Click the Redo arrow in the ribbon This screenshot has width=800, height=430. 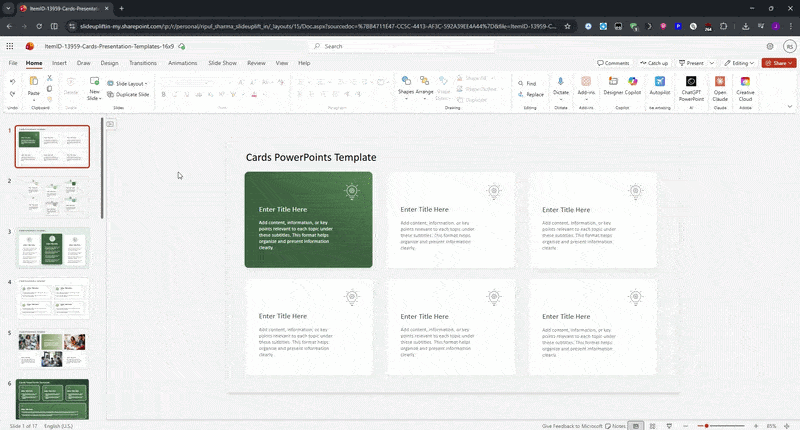tap(12, 94)
